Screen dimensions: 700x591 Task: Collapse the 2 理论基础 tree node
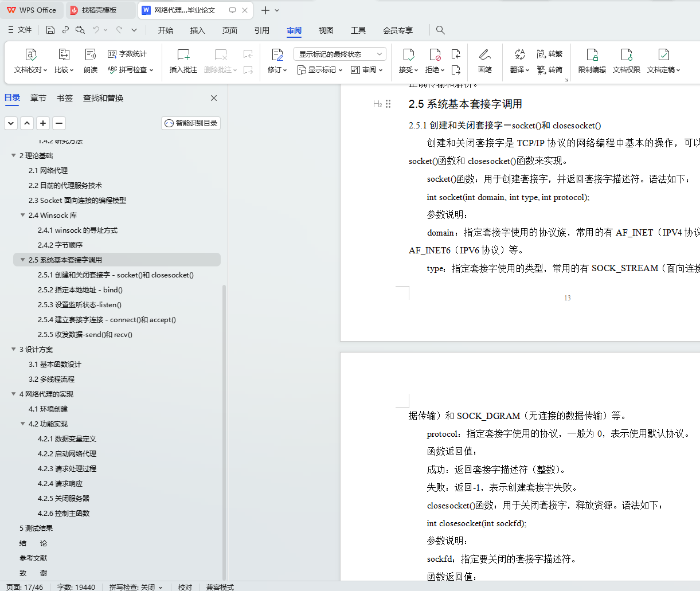[14, 155]
